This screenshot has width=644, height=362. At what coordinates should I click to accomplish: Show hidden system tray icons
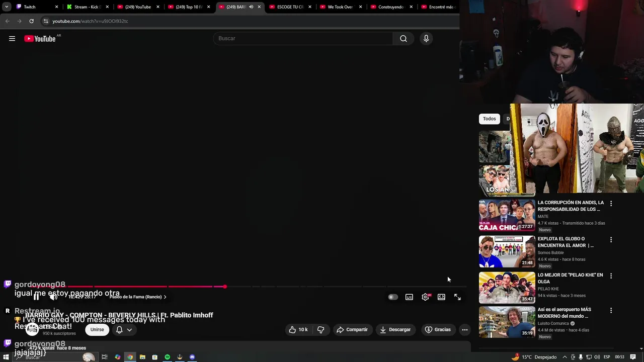565,357
